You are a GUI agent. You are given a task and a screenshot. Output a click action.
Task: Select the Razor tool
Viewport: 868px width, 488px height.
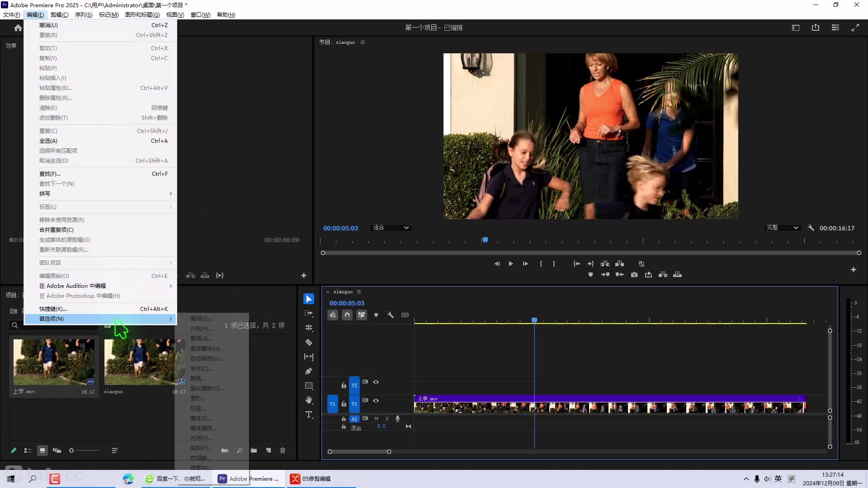pyautogui.click(x=309, y=342)
